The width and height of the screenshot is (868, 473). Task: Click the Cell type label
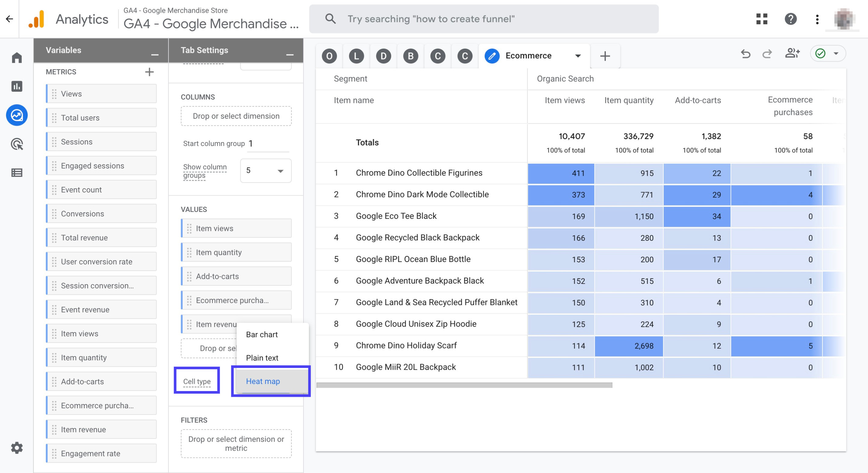coord(197,381)
